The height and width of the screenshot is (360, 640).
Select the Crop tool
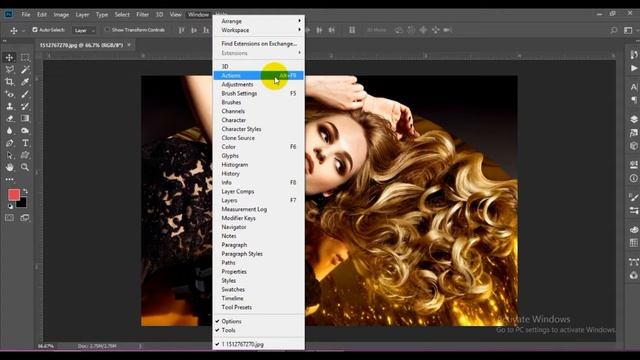click(9, 82)
